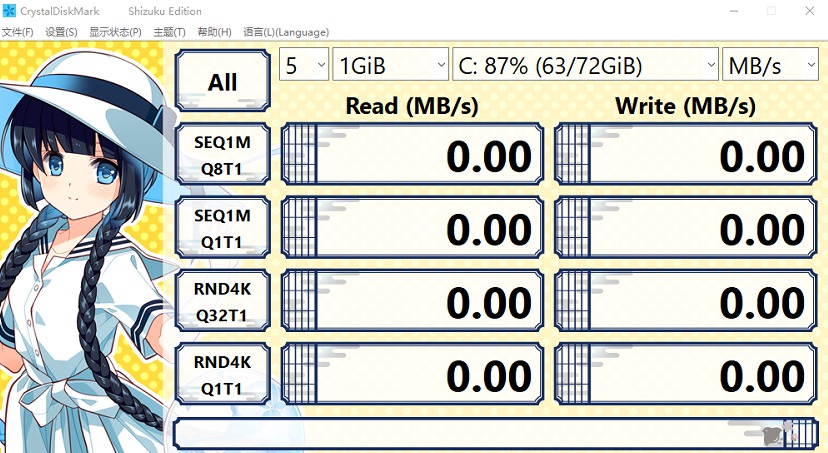Minimize the CrystalDiskMark window

tap(734, 11)
